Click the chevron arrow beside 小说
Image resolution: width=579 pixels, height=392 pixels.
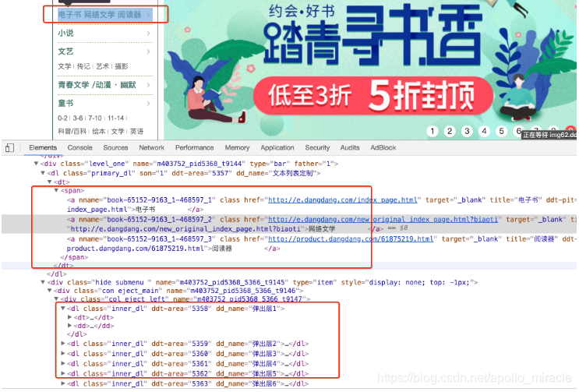click(x=148, y=34)
